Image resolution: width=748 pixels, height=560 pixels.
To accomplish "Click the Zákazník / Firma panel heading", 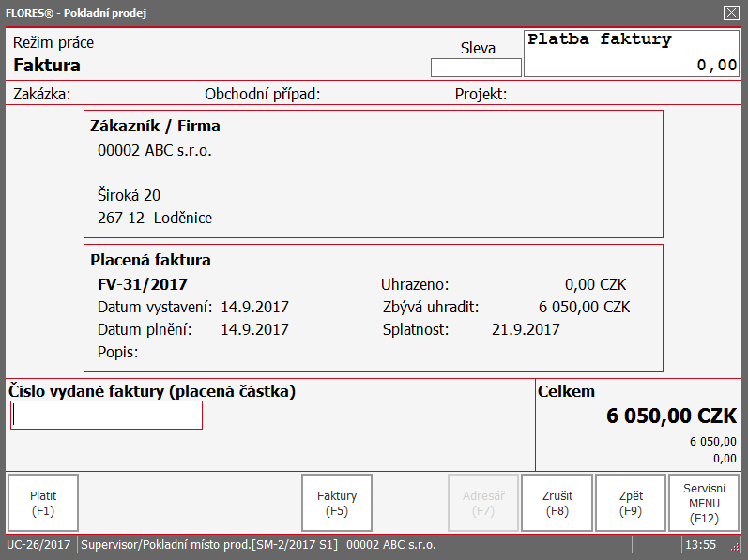I will pyautogui.click(x=155, y=126).
